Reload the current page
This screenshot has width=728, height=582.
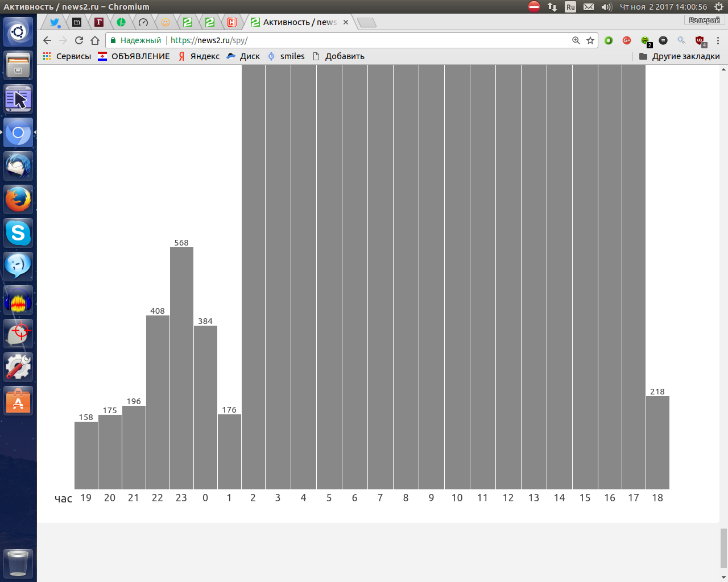click(79, 40)
